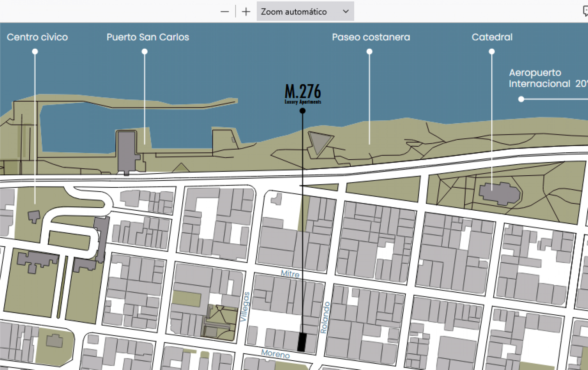Click the Moreno street name

(x=275, y=354)
